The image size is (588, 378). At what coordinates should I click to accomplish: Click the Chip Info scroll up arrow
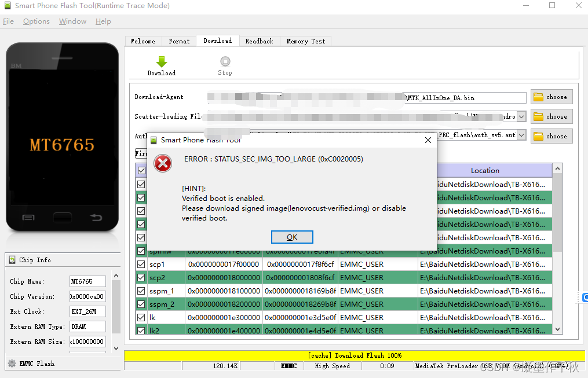point(116,276)
